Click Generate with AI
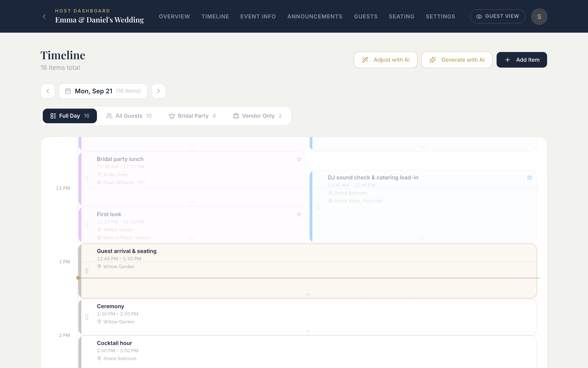Image resolution: width=588 pixels, height=368 pixels. coord(457,60)
